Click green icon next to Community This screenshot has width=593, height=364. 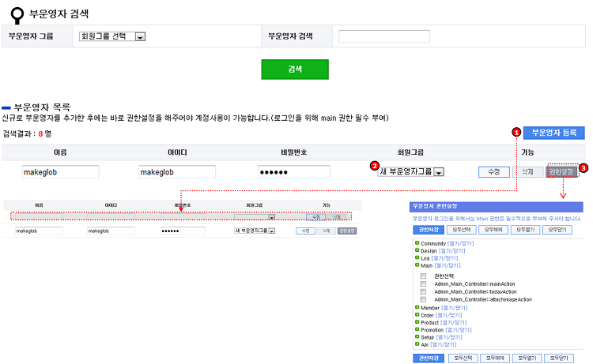[417, 243]
